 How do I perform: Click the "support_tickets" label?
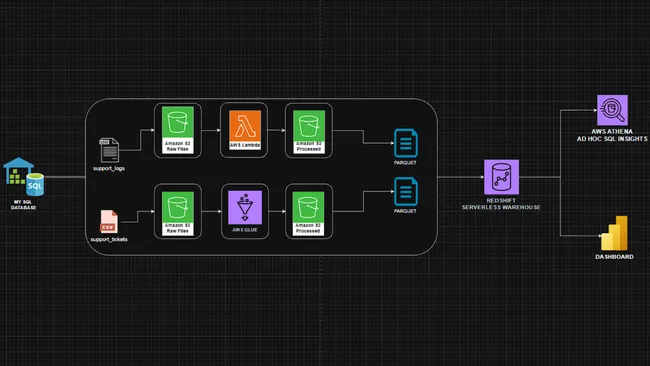pyautogui.click(x=109, y=240)
